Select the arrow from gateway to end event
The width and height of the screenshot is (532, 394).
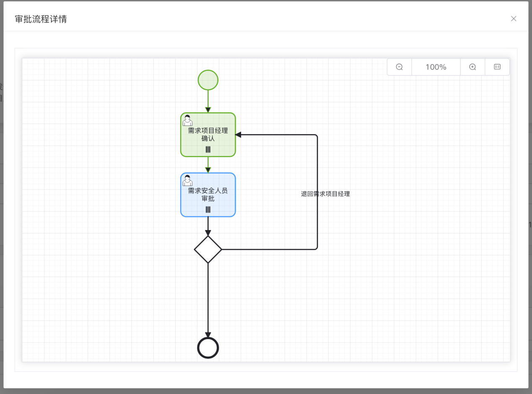[208, 300]
